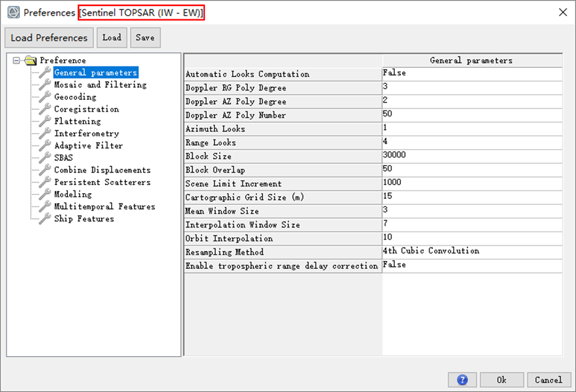Click wrench icon beside Adaptive Filter
Viewport: 576px width, 392px height.
[x=45, y=145]
